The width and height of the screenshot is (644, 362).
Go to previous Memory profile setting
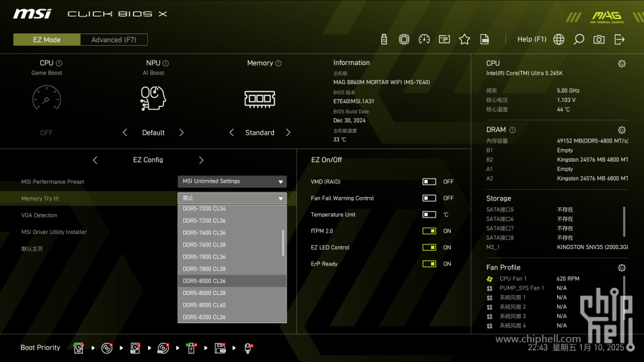click(x=231, y=133)
